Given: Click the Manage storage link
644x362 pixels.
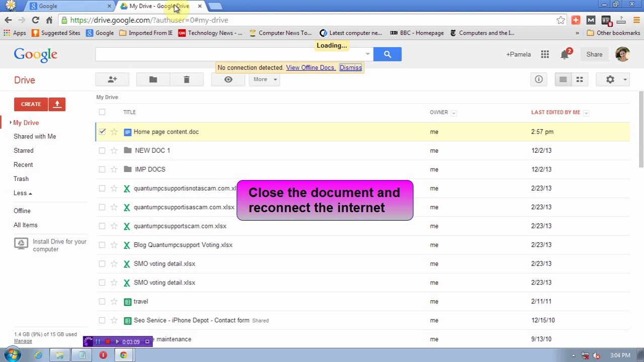Looking at the screenshot, I should click(23, 341).
